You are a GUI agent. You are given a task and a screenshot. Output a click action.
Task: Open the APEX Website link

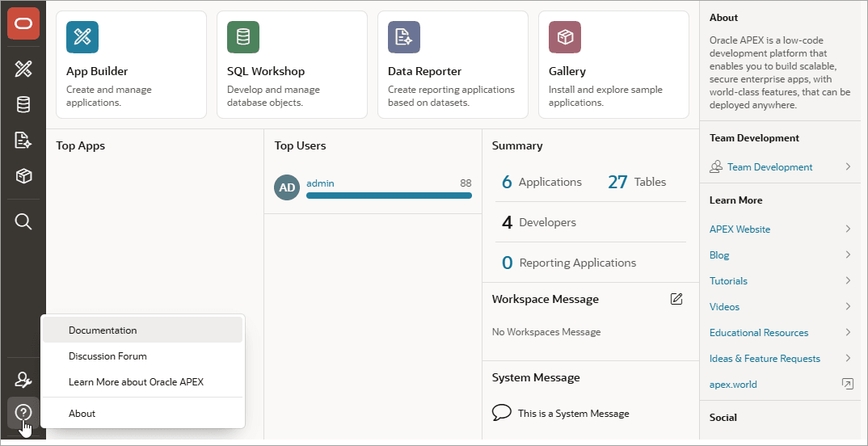coord(739,229)
